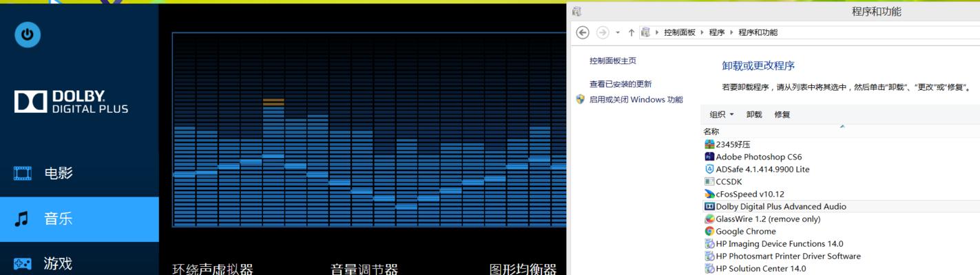Click the shield icon beside Windows 功能
The height and width of the screenshot is (275, 980).
pos(581,99)
